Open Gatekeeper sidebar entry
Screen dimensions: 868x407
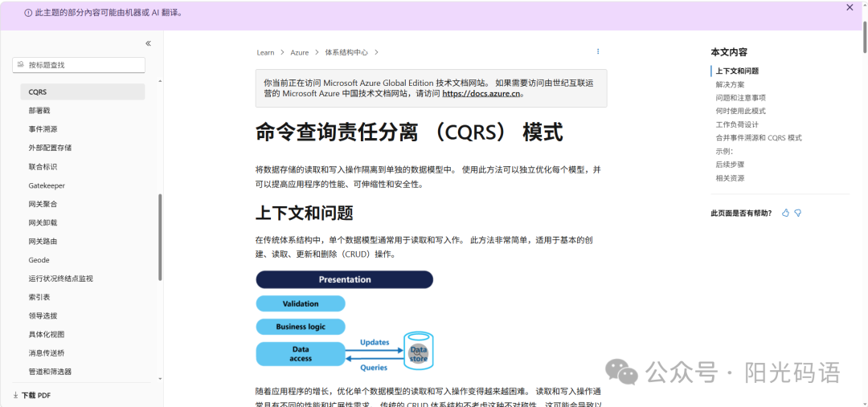tap(47, 185)
